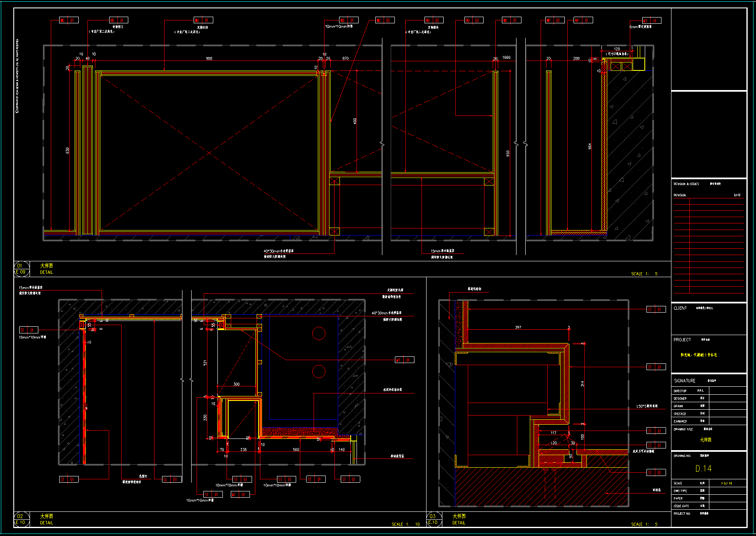Select the SIGNATURE heading in title block
The height and width of the screenshot is (536, 756).
pos(685,381)
